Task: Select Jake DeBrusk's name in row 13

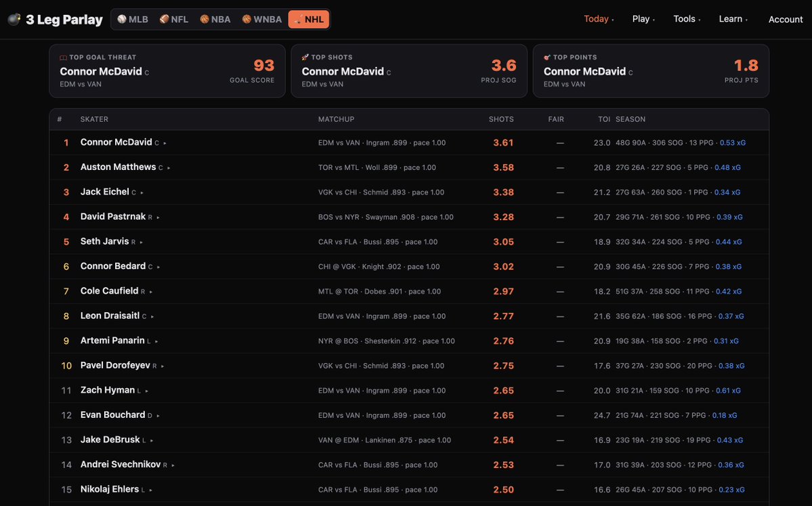Action: [110, 440]
